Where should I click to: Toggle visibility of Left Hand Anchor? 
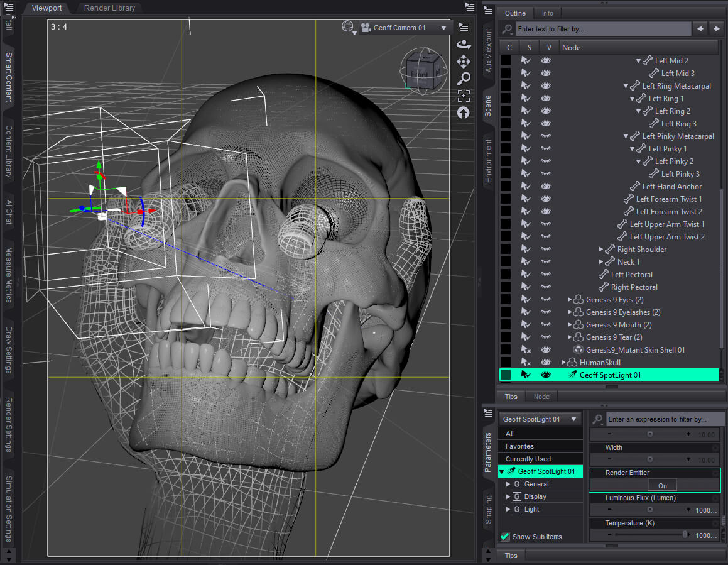pos(546,186)
